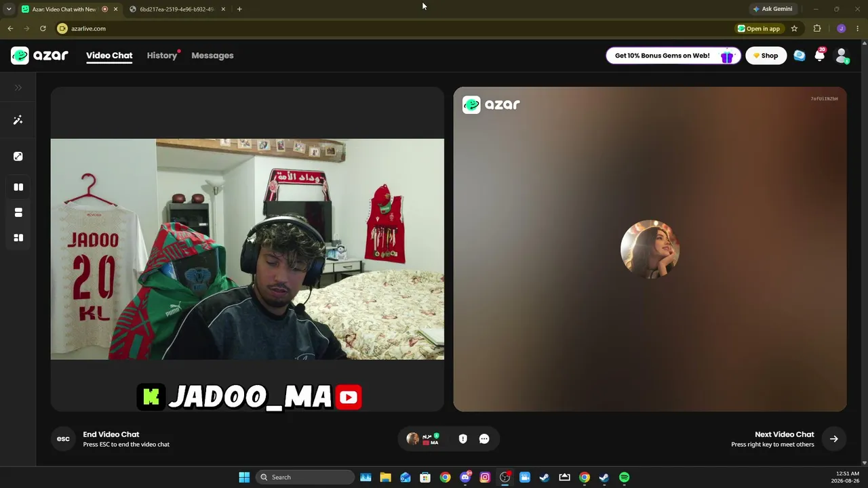Open a new browser tab
The width and height of the screenshot is (868, 488).
coord(239,9)
